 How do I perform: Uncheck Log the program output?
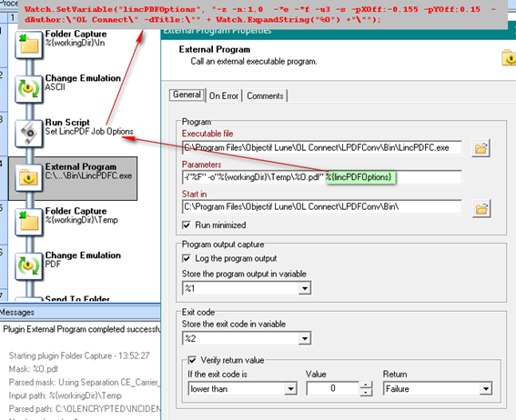coord(187,258)
